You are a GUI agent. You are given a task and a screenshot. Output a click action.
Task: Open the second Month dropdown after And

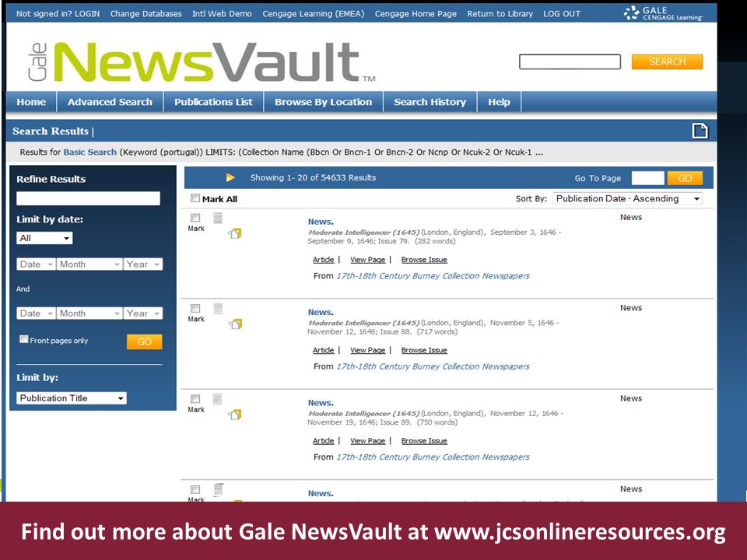(89, 313)
